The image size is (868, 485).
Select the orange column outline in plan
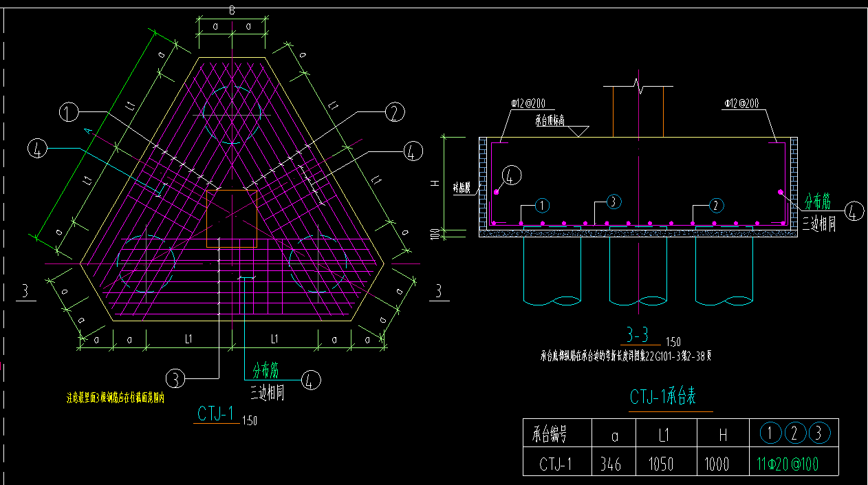pos(232,219)
